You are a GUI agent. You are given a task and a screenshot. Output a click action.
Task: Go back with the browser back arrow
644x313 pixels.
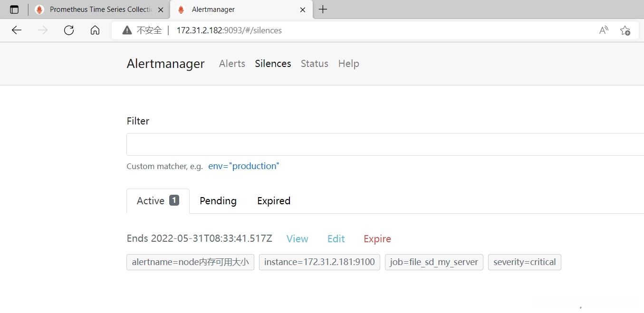(17, 30)
